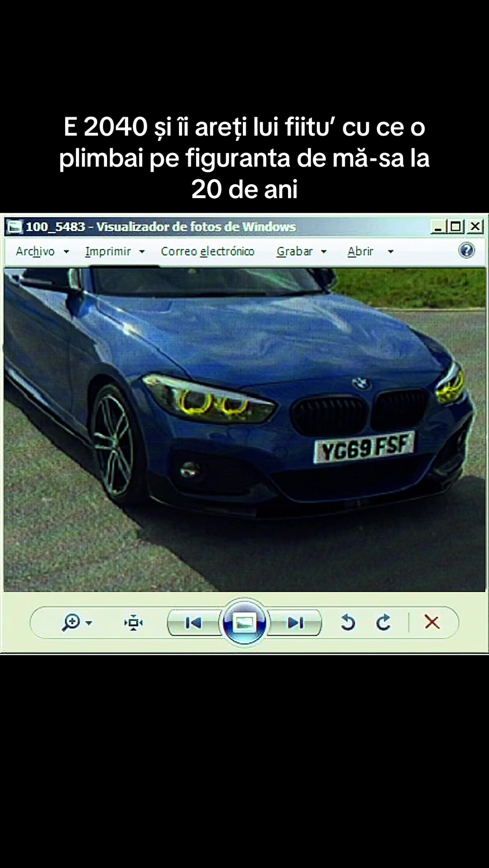This screenshot has height=868, width=489.
Task: Expand the Imprimir dropdown arrow
Action: pos(142,252)
